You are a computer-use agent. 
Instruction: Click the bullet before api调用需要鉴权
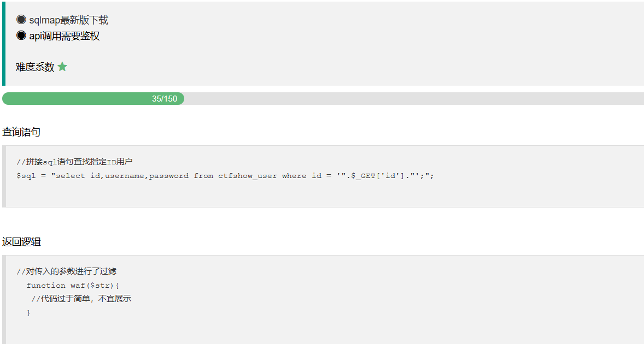(x=21, y=35)
